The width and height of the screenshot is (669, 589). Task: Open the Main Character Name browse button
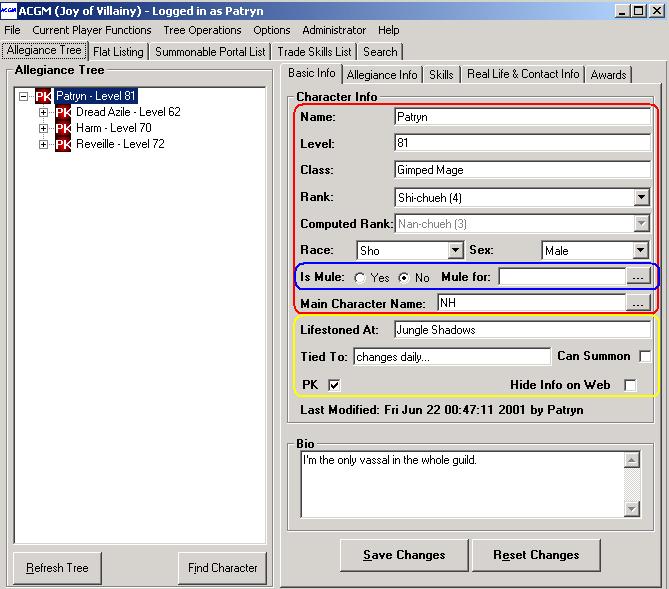(x=640, y=302)
